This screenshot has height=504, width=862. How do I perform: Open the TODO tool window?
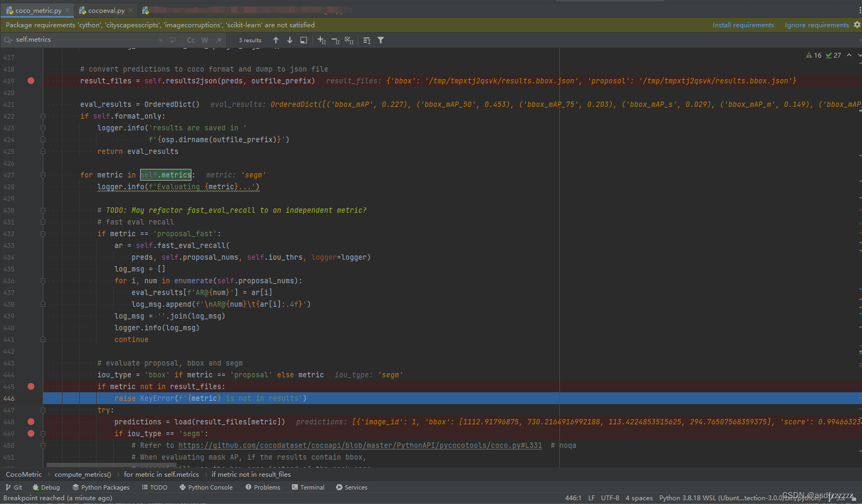point(155,487)
